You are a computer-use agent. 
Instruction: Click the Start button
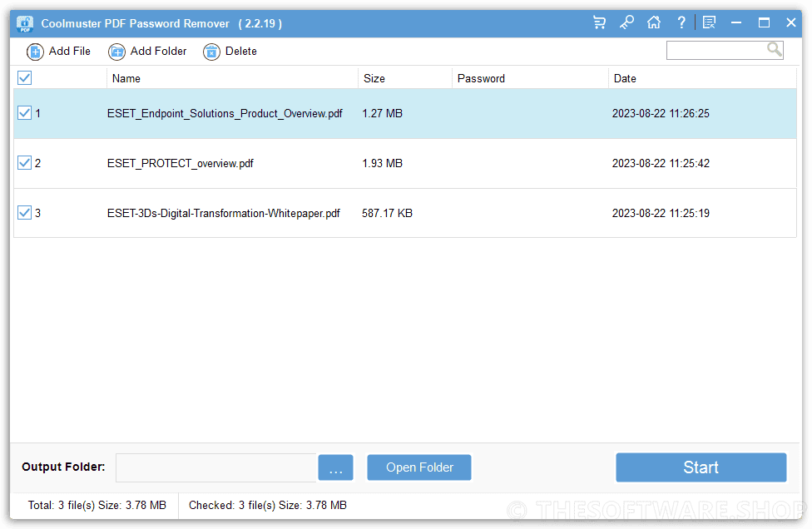point(701,467)
